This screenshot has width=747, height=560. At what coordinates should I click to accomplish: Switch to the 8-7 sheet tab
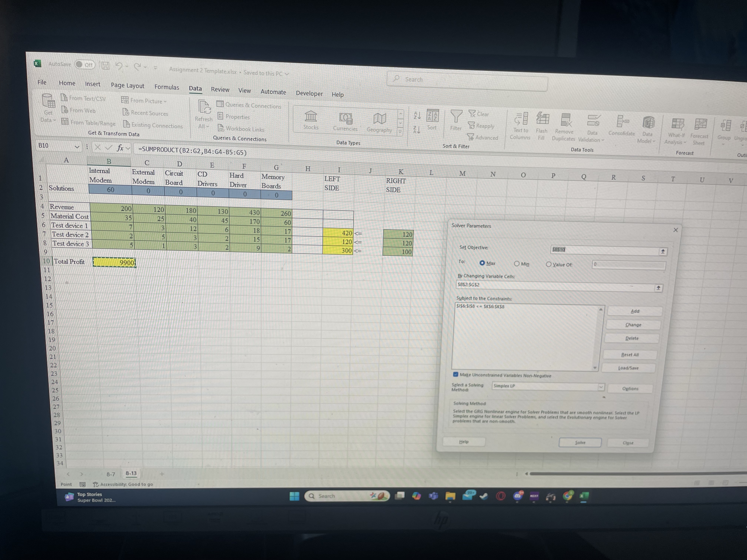pos(110,474)
